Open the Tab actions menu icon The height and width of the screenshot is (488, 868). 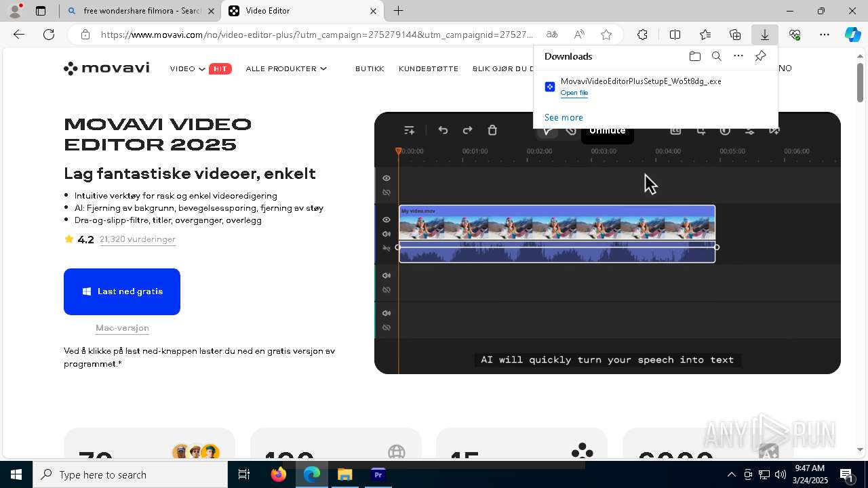coord(41,11)
